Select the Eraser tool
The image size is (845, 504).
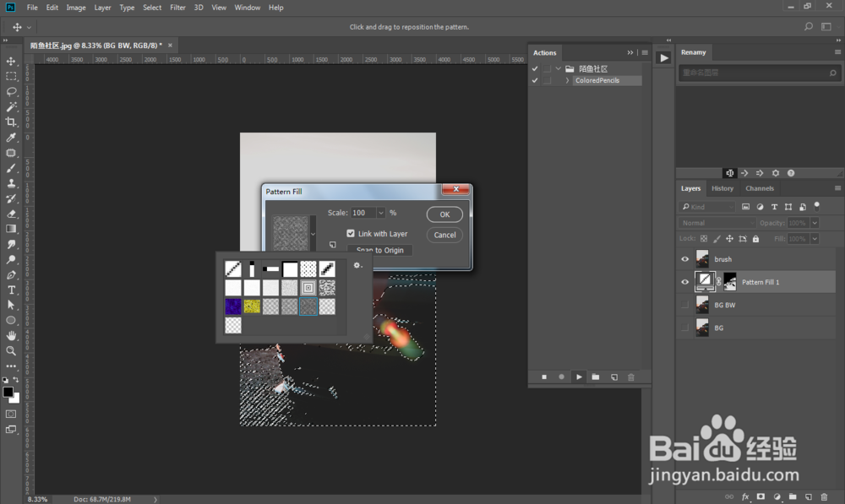pyautogui.click(x=11, y=214)
